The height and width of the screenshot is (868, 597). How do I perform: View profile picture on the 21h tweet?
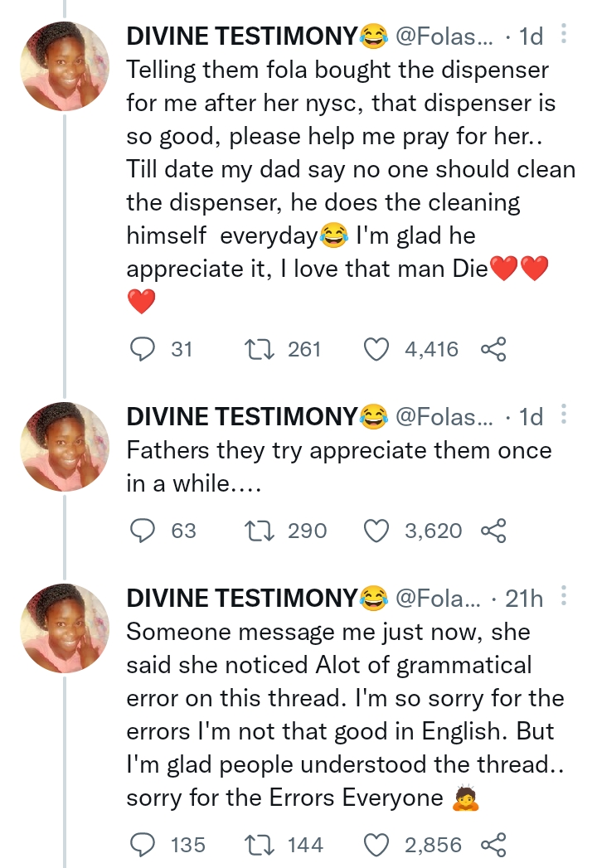pos(65,628)
